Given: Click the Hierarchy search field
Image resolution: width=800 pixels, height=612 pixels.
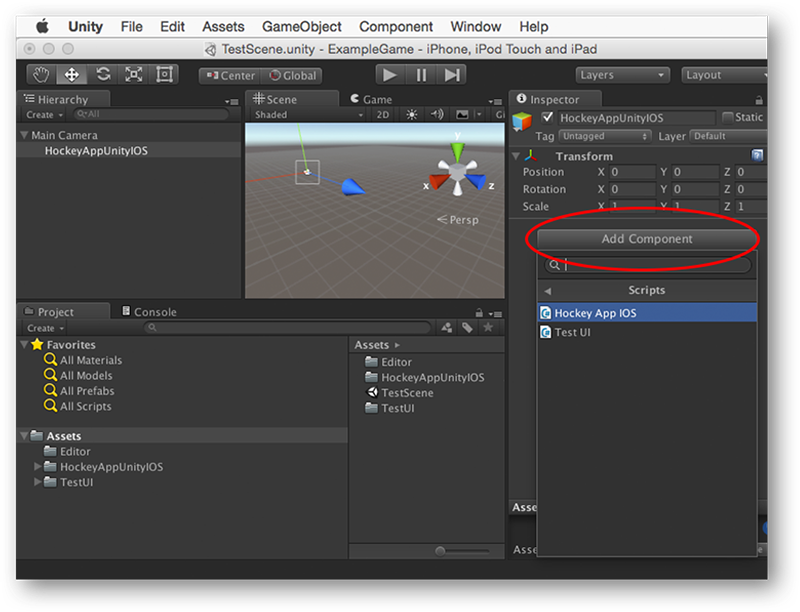Looking at the screenshot, I should tap(151, 114).
